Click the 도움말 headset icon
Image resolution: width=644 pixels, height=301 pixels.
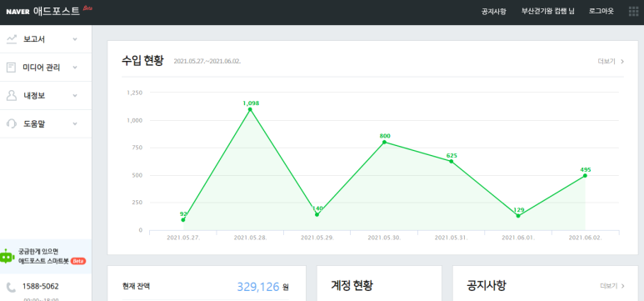(12, 123)
